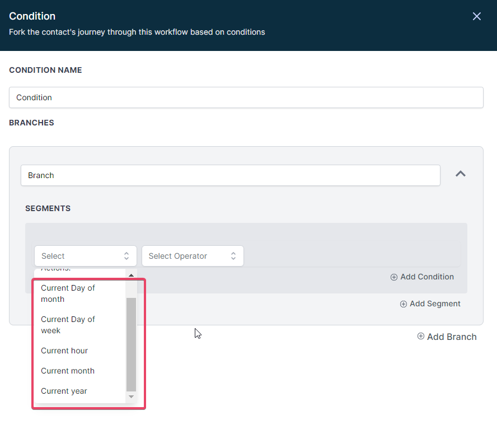The width and height of the screenshot is (497, 448).
Task: Open the Select field dropdown
Action: pyautogui.click(x=85, y=256)
